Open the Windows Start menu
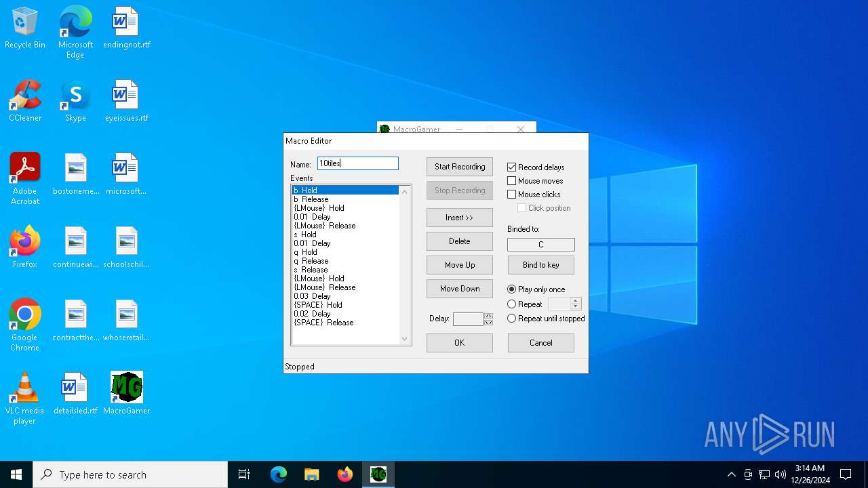This screenshot has width=868, height=488. 16,474
